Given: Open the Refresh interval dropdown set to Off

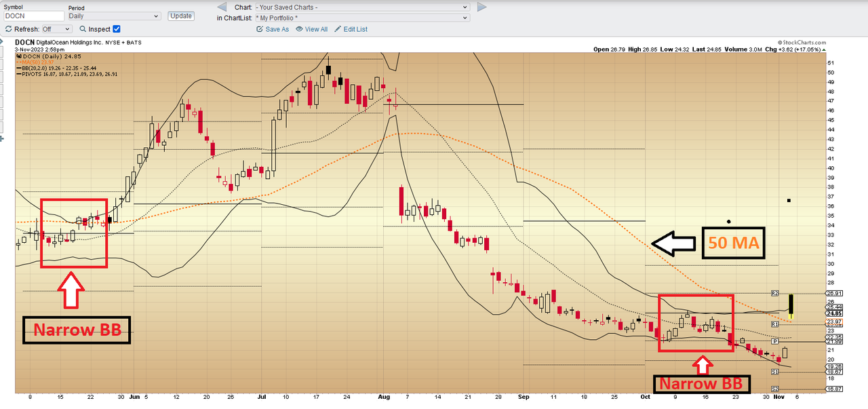Looking at the screenshot, I should [x=56, y=29].
